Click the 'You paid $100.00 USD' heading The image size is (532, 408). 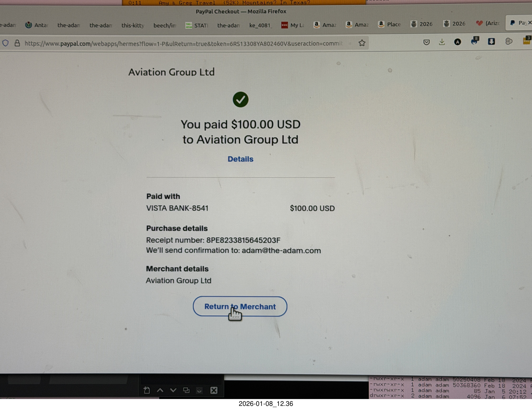(240, 124)
